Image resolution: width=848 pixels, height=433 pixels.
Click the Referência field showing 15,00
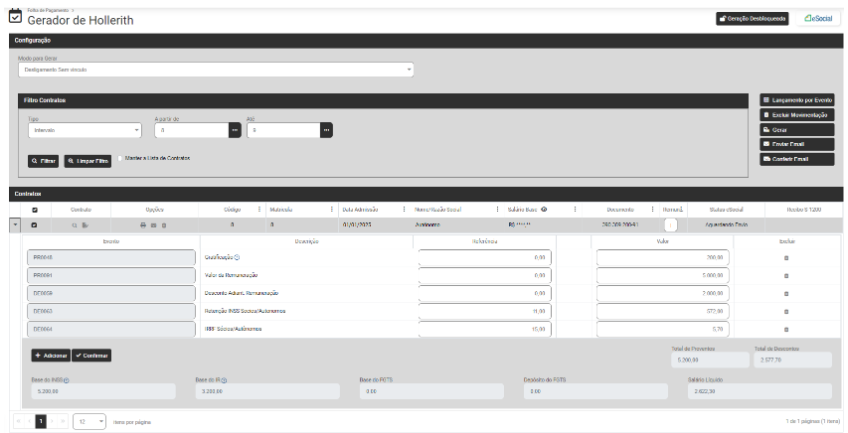pyautogui.click(x=485, y=329)
